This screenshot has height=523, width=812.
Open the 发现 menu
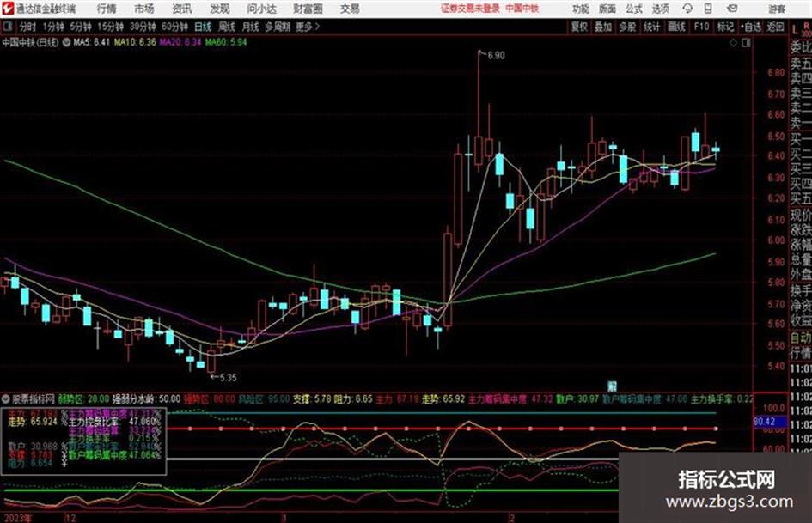coord(220,9)
